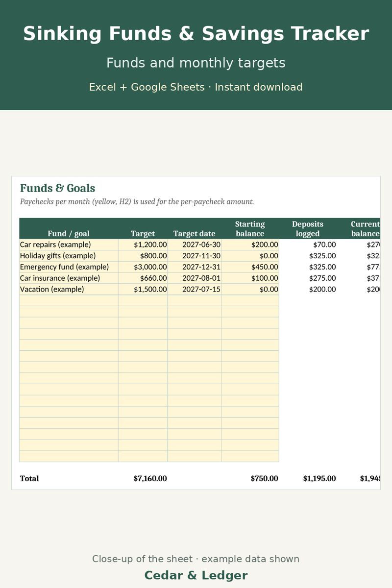Click the 'Funds and monthly targets' subtitle

[196, 63]
